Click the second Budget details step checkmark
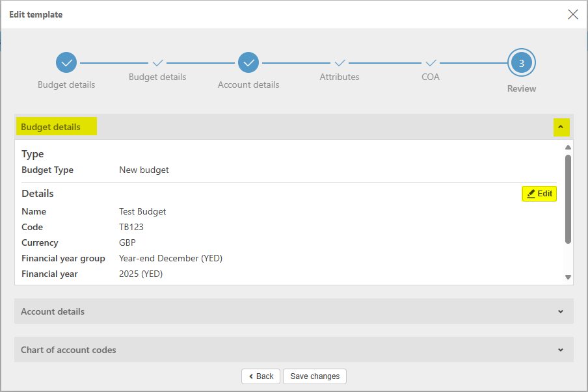The image size is (588, 392). tap(157, 63)
